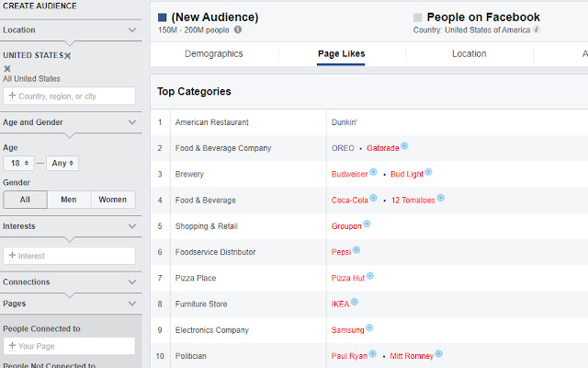This screenshot has height=368, width=588.
Task: Switch to the Page Likes tab
Action: 341,53
